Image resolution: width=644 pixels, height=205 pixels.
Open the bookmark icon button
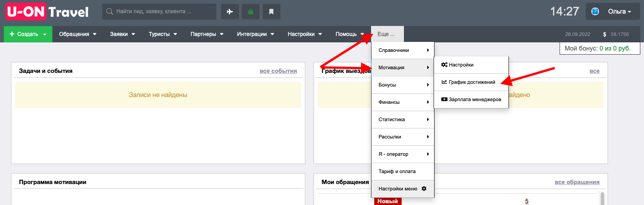(271, 12)
